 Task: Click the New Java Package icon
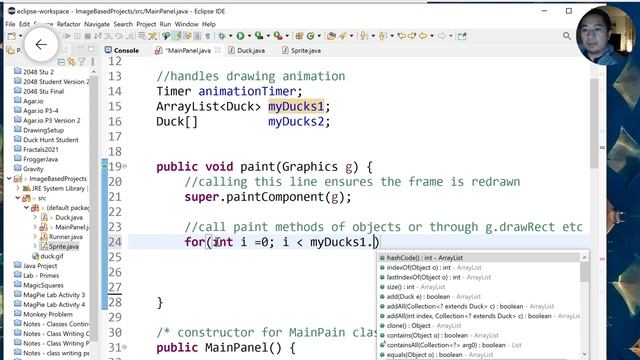299,36
